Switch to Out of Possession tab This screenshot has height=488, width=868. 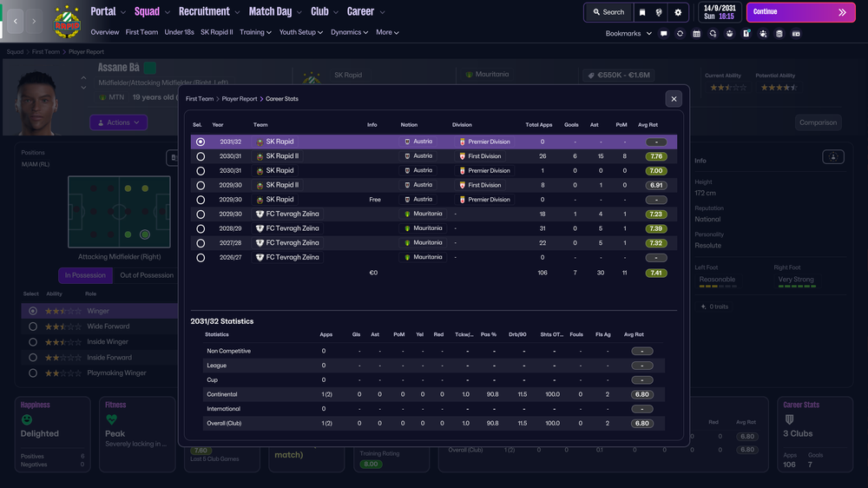coord(147,275)
